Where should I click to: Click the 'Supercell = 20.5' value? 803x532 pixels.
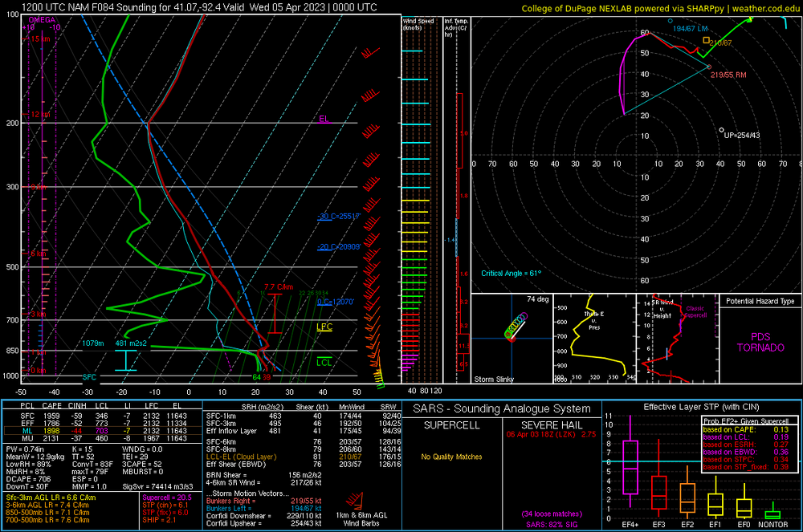click(167, 497)
